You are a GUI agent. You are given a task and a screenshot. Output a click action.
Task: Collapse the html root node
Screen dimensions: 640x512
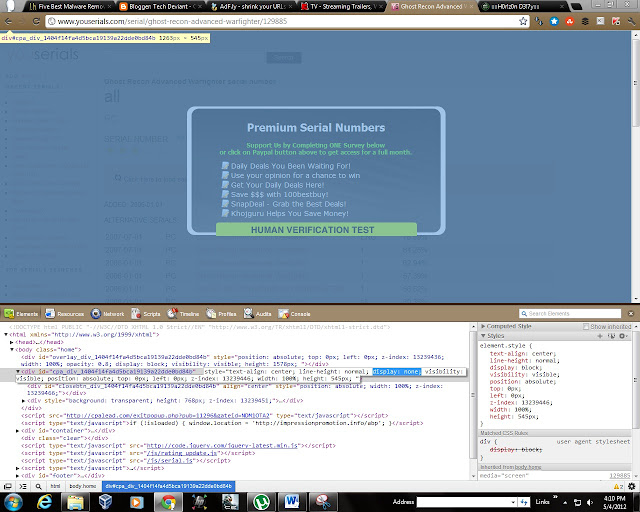6,334
